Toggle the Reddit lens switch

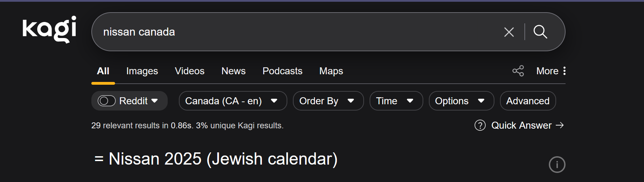[x=106, y=101]
